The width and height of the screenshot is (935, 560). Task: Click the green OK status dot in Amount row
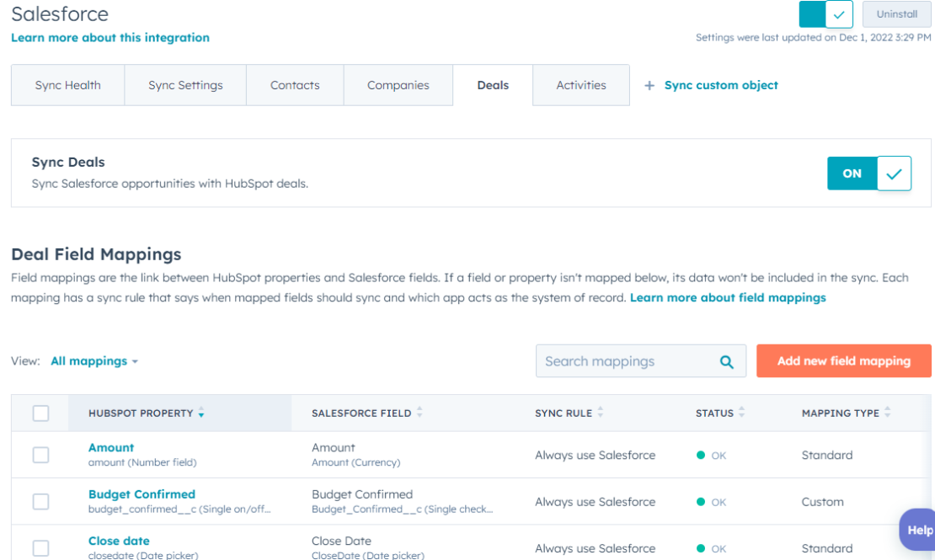[x=701, y=455]
